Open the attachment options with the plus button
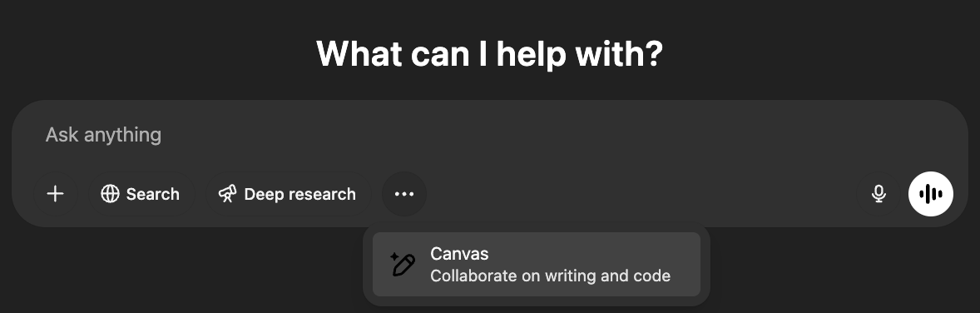Viewport: 980px width, 313px height. pos(55,194)
